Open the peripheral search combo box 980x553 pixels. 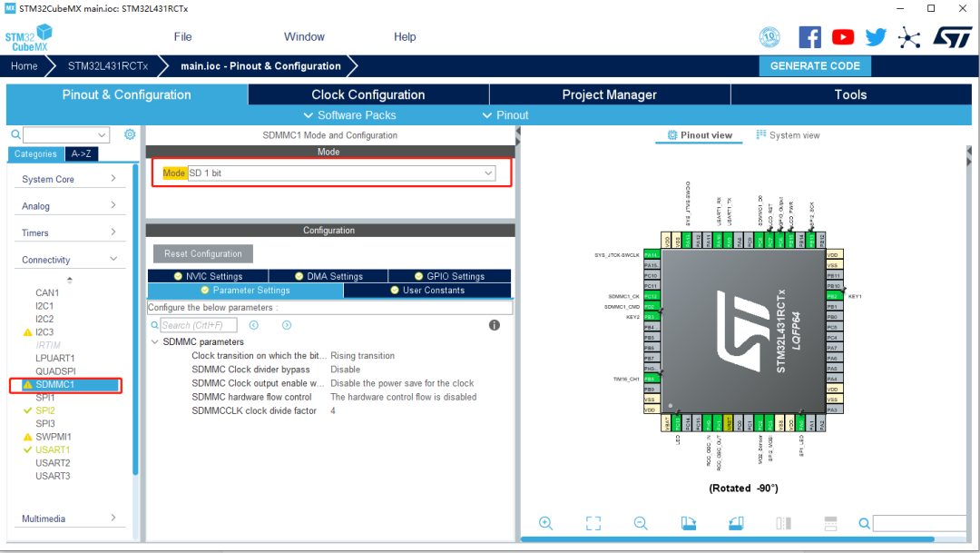(x=66, y=134)
